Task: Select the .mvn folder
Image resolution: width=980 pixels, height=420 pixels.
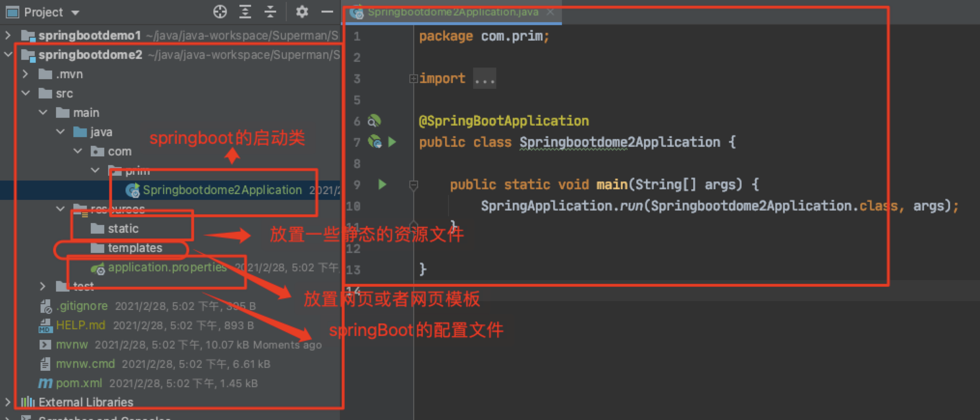Action: [70, 74]
